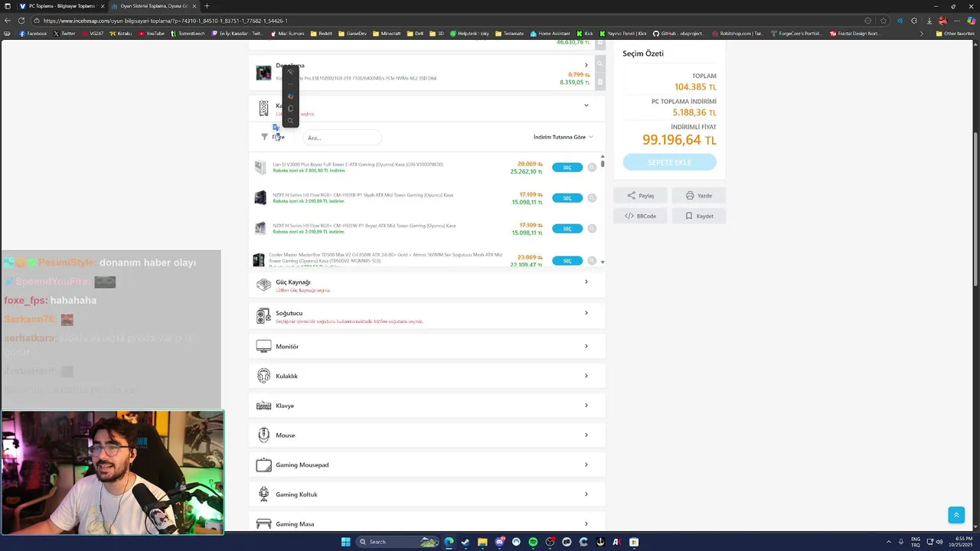
Task: Click the Ara search field
Action: [x=342, y=138]
